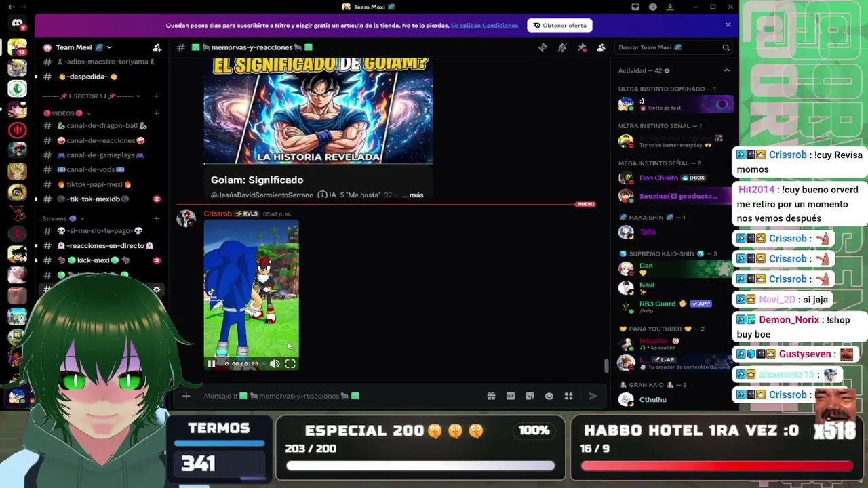Pause the Sonic video playback
Screen dimensions: 868x488
coord(212,364)
